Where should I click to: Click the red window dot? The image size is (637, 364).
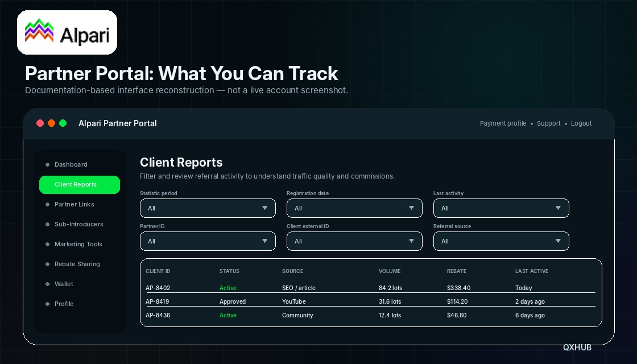40,123
